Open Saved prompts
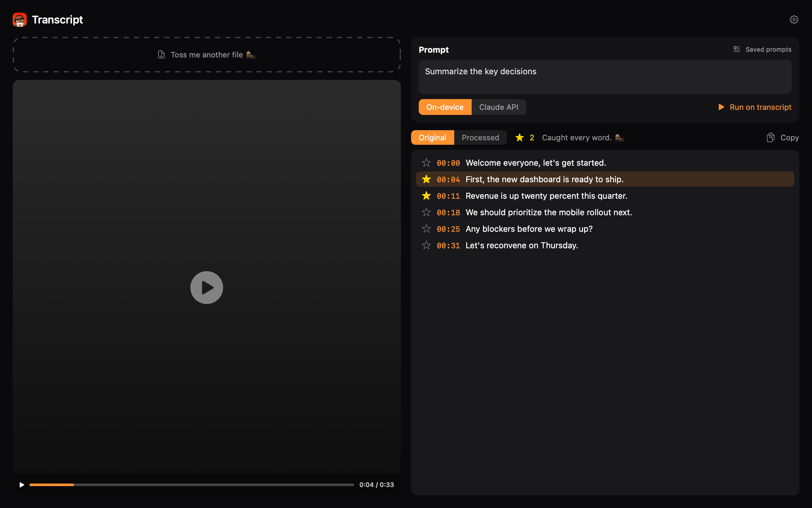The image size is (812, 508). coord(762,50)
